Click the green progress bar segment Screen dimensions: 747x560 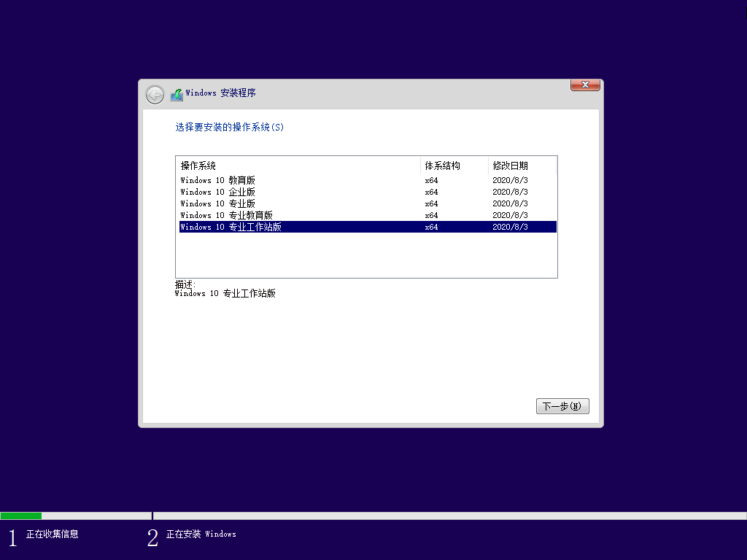tap(22, 516)
